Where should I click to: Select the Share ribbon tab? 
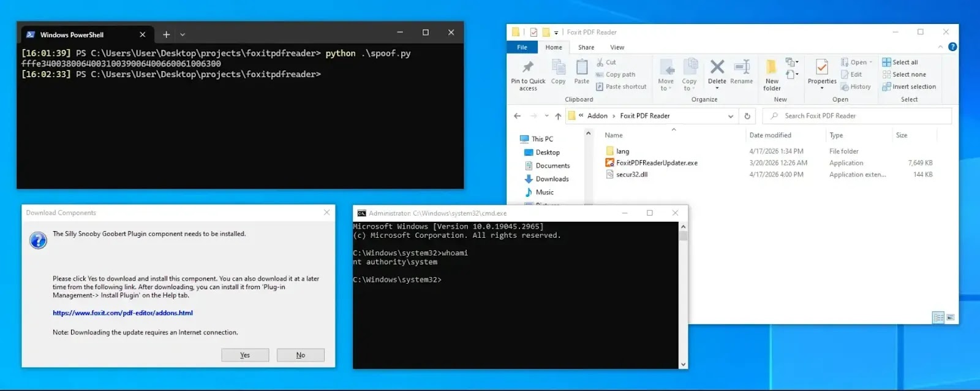586,47
